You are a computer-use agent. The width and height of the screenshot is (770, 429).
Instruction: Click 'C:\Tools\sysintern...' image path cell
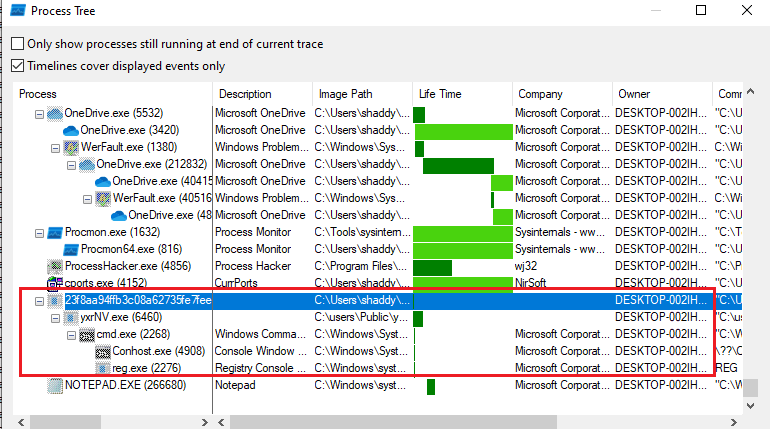coord(362,232)
